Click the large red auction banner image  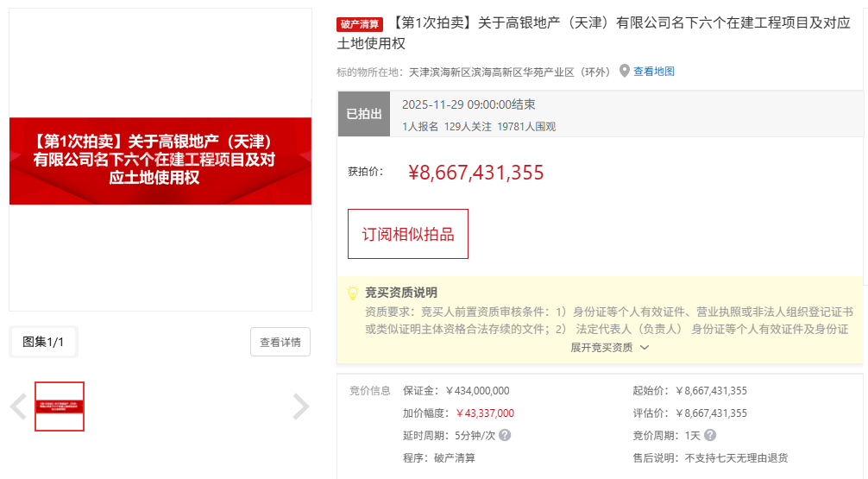[x=160, y=161]
